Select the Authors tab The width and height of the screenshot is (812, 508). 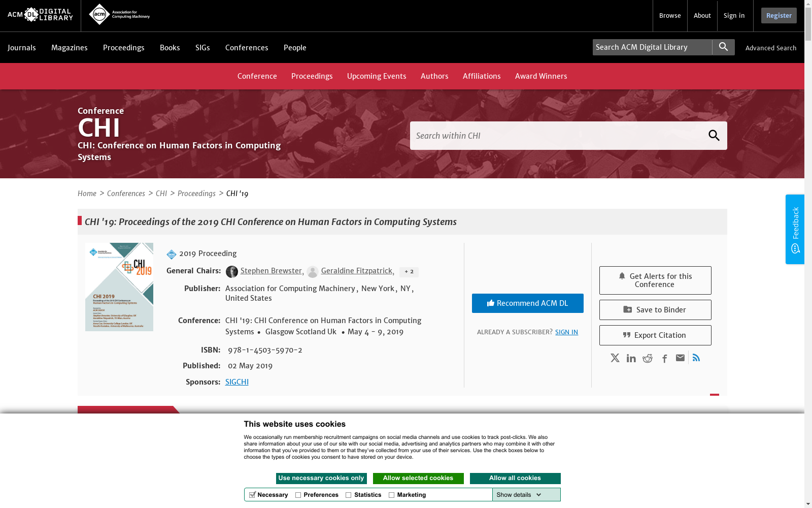tap(434, 76)
